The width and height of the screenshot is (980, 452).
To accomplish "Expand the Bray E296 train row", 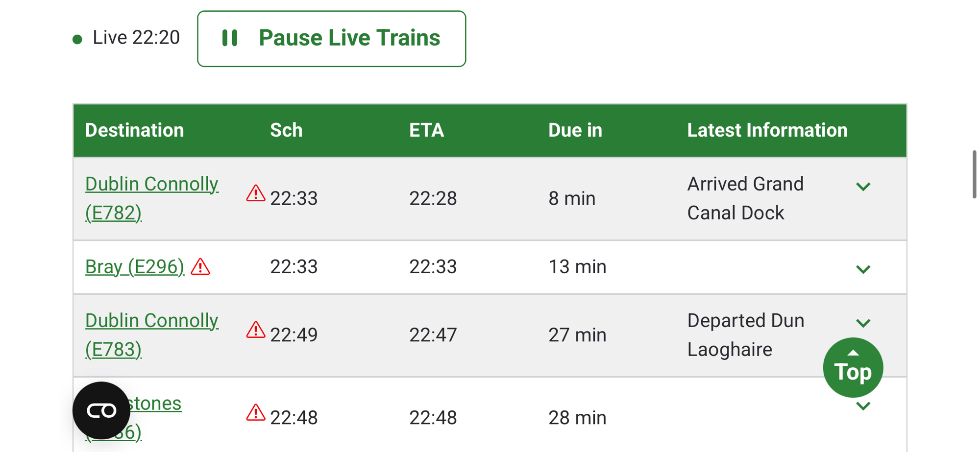I will click(x=863, y=269).
